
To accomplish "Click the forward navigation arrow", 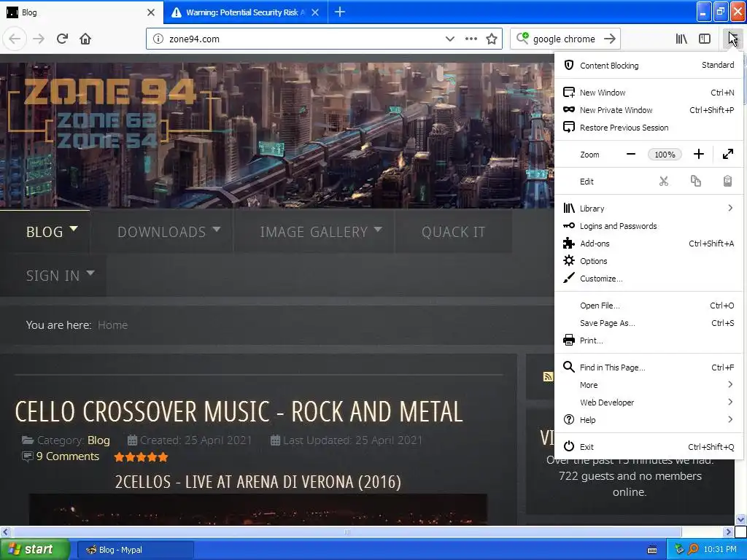I will click(x=39, y=39).
